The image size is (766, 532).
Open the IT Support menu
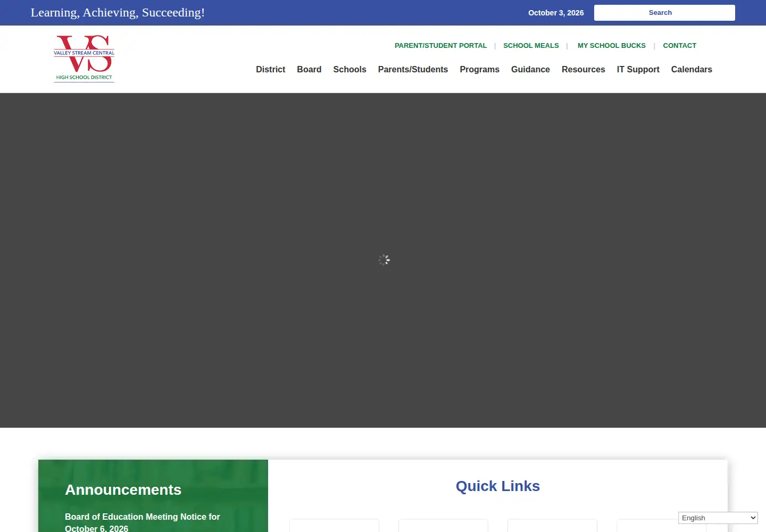point(638,69)
